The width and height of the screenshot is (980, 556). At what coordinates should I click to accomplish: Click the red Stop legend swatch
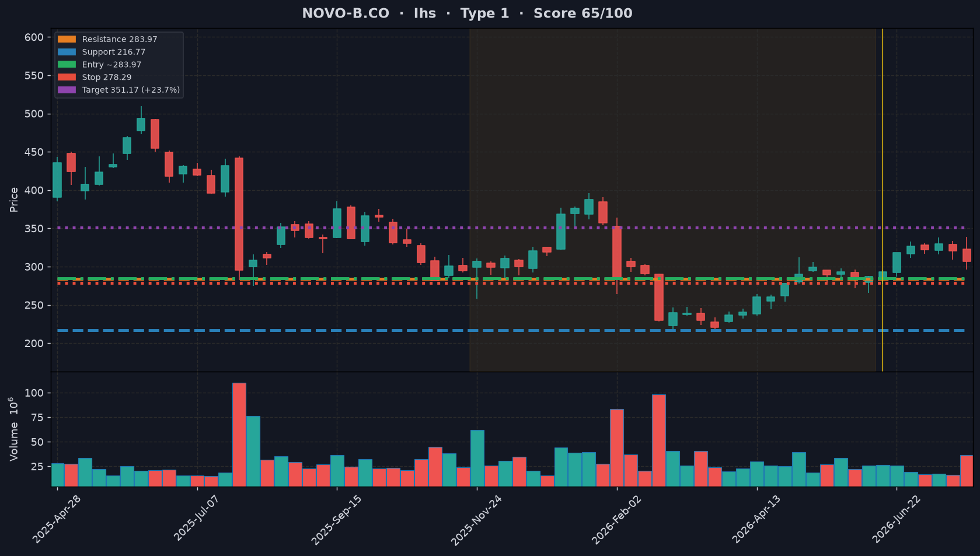[67, 77]
